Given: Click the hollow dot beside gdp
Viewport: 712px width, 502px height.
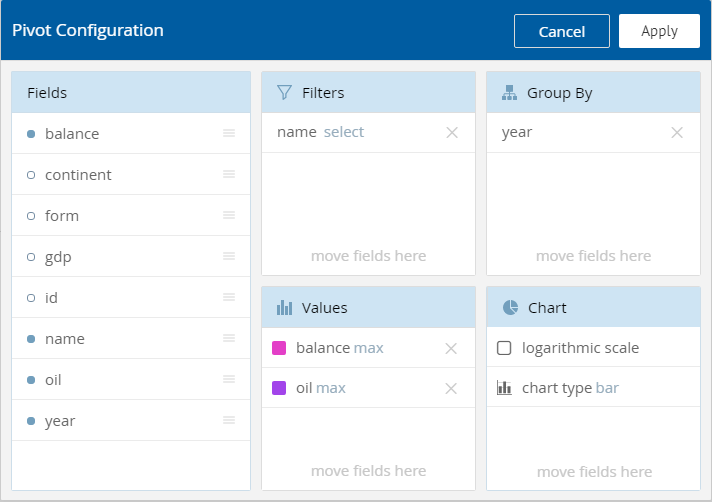Looking at the screenshot, I should click(x=31, y=257).
